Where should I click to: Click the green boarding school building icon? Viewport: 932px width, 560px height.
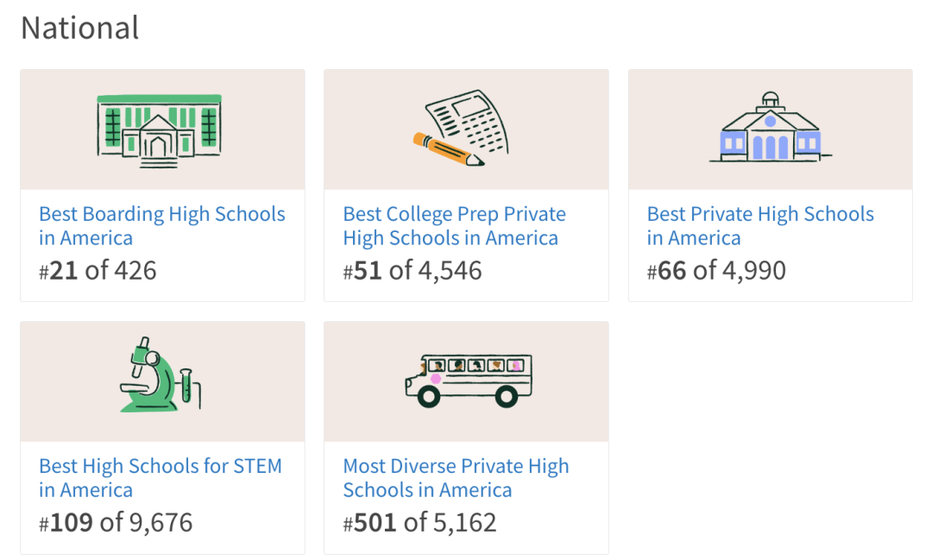160,131
